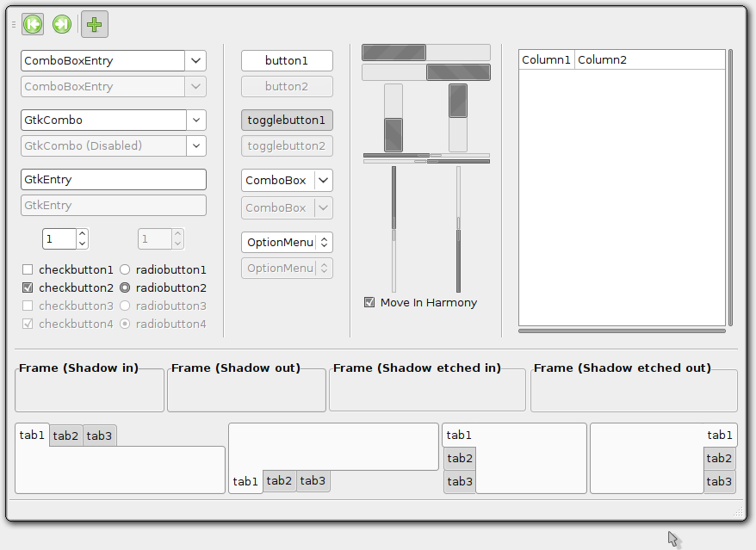756x550 pixels.
Task: Toggle Move In Harmony checkbox
Action: 369,302
